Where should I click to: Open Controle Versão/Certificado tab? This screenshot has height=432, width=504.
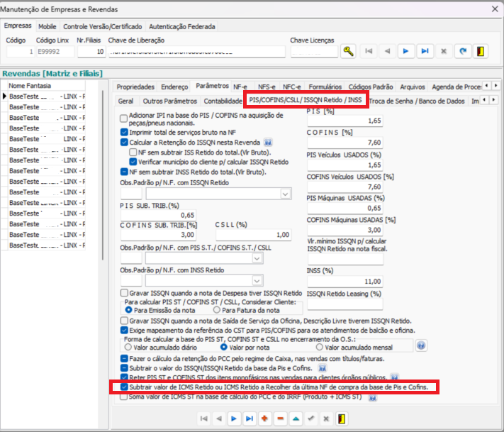(103, 27)
